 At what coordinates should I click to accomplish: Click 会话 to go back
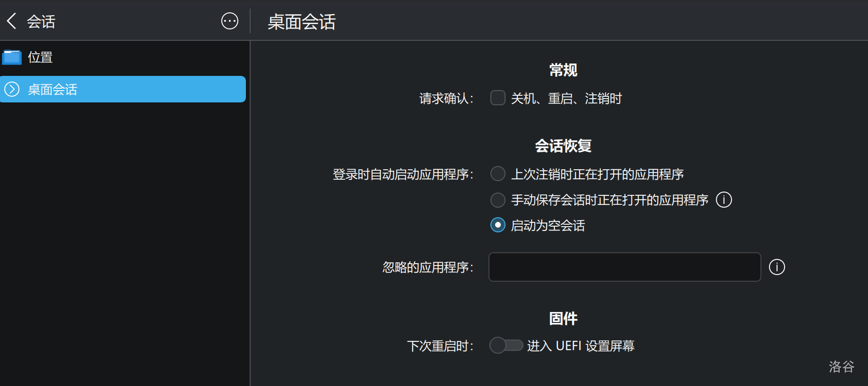tap(43, 21)
